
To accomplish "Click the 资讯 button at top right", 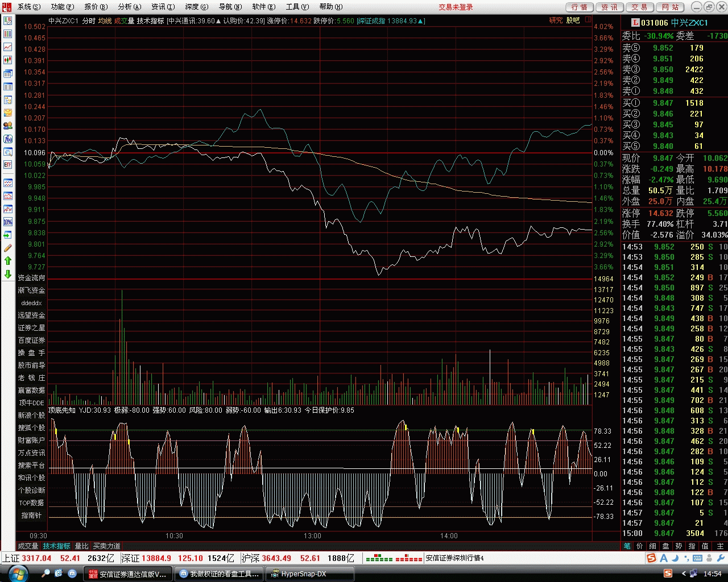I will coord(610,7).
